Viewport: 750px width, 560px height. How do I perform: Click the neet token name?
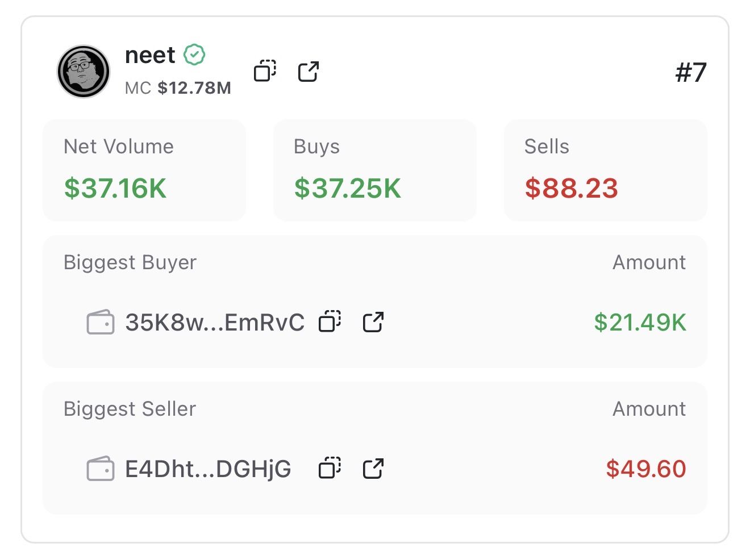(x=150, y=55)
